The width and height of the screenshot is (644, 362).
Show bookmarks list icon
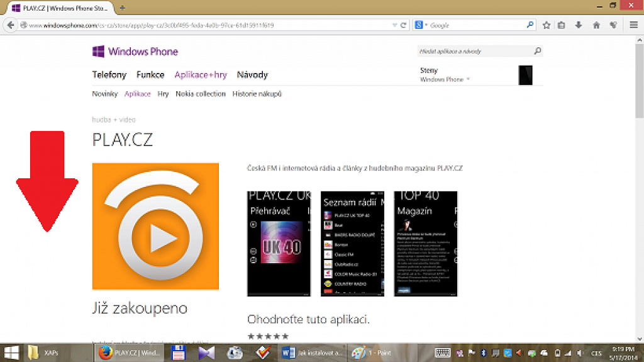(562, 25)
